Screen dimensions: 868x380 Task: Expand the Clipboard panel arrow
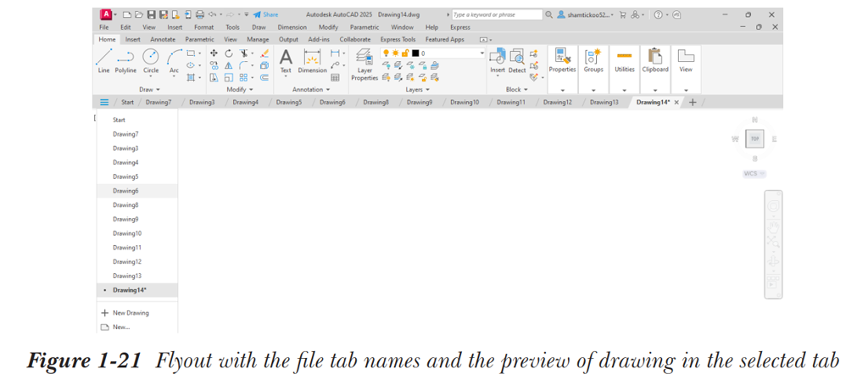tap(655, 90)
